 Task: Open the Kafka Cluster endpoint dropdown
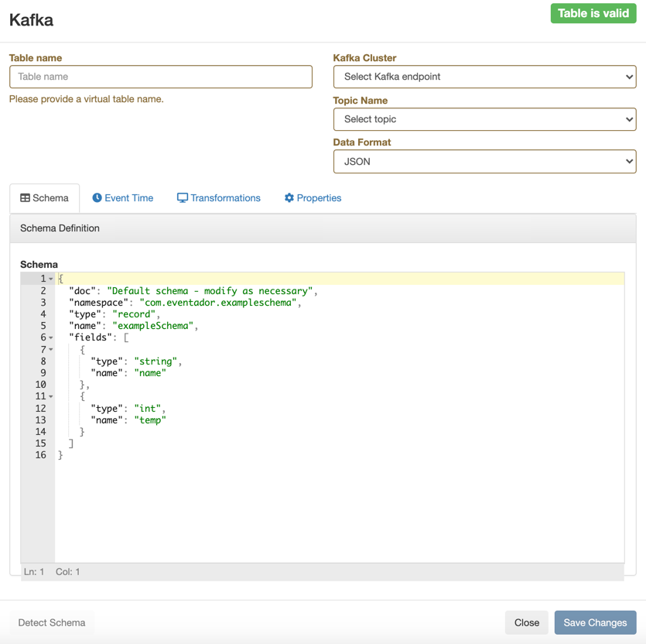point(484,77)
